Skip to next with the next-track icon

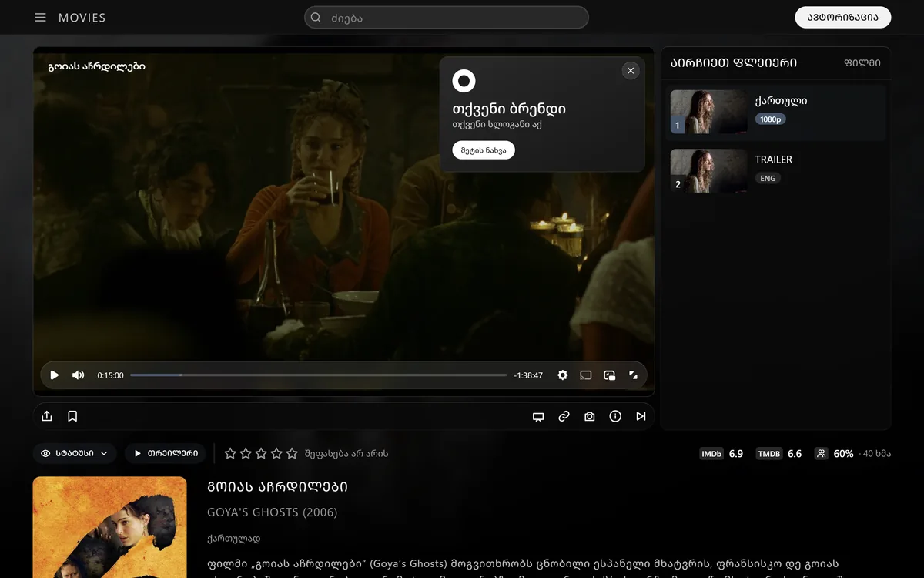pyautogui.click(x=641, y=416)
